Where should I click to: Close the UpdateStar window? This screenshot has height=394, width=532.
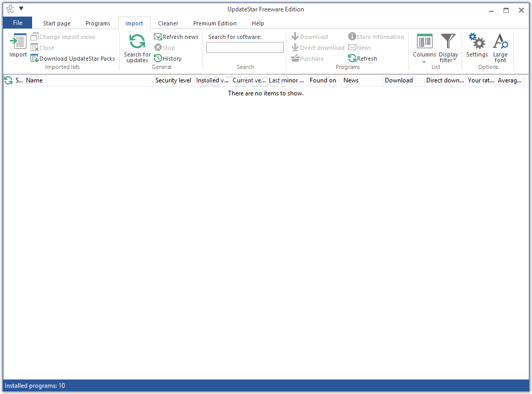click(x=521, y=10)
